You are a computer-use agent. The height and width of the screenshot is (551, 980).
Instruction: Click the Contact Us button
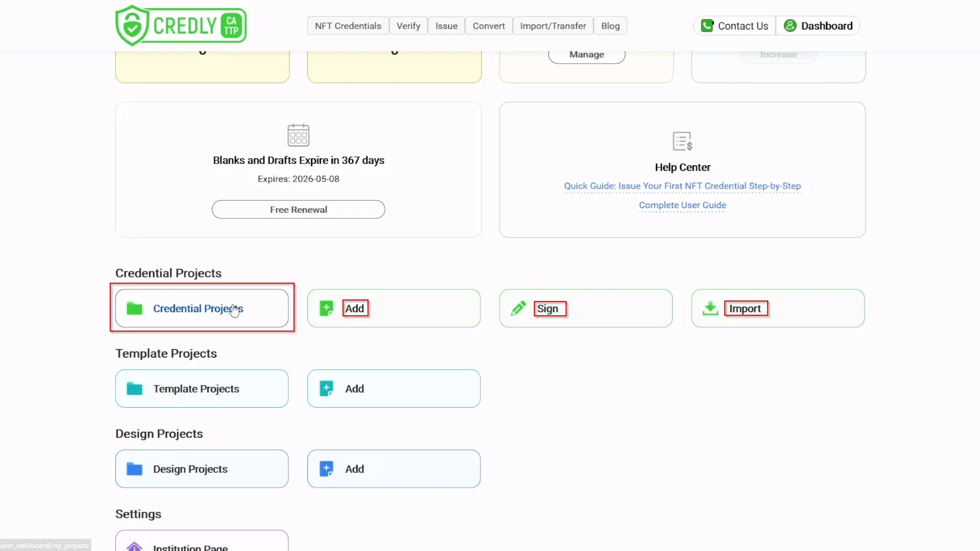click(x=734, y=26)
